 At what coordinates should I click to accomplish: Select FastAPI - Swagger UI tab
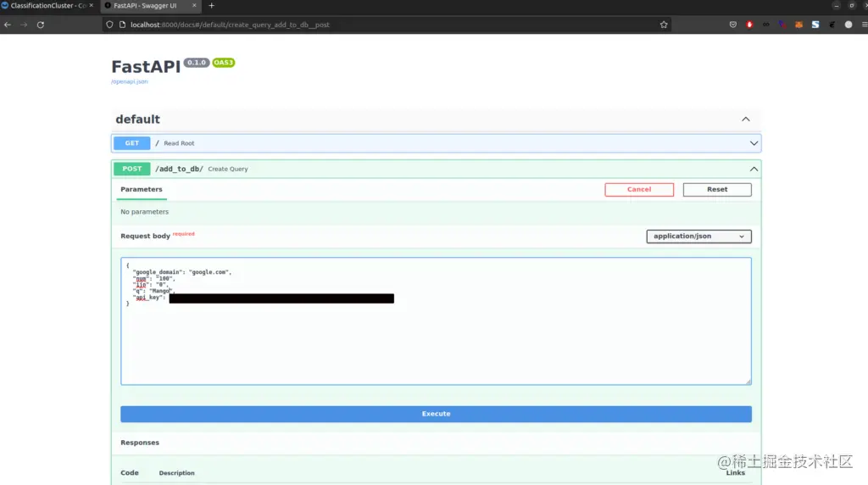pos(145,6)
